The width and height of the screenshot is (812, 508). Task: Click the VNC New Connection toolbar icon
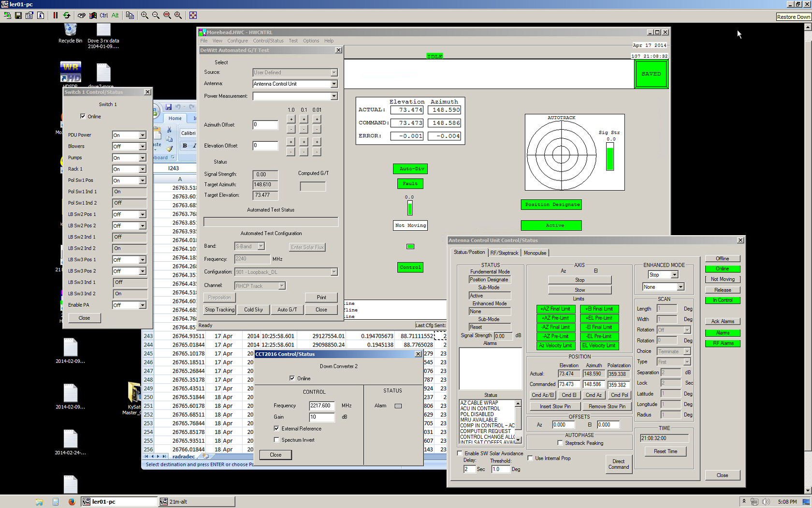[7, 15]
